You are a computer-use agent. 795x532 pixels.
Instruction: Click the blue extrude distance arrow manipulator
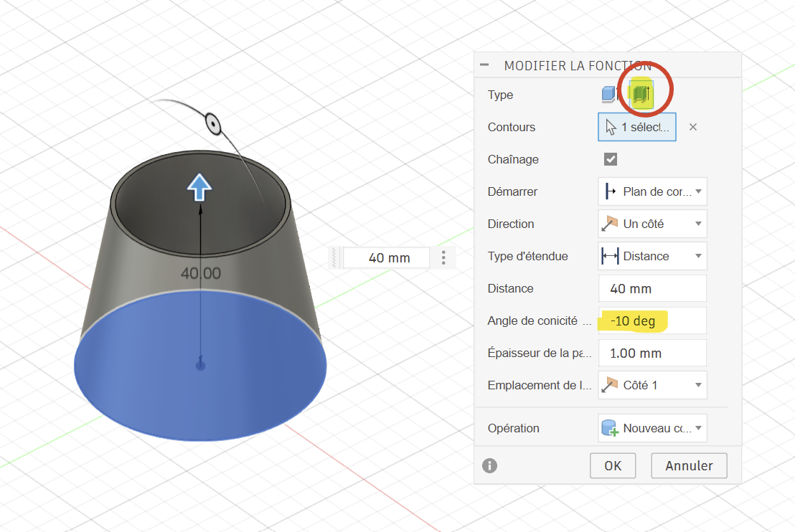pyautogui.click(x=199, y=187)
